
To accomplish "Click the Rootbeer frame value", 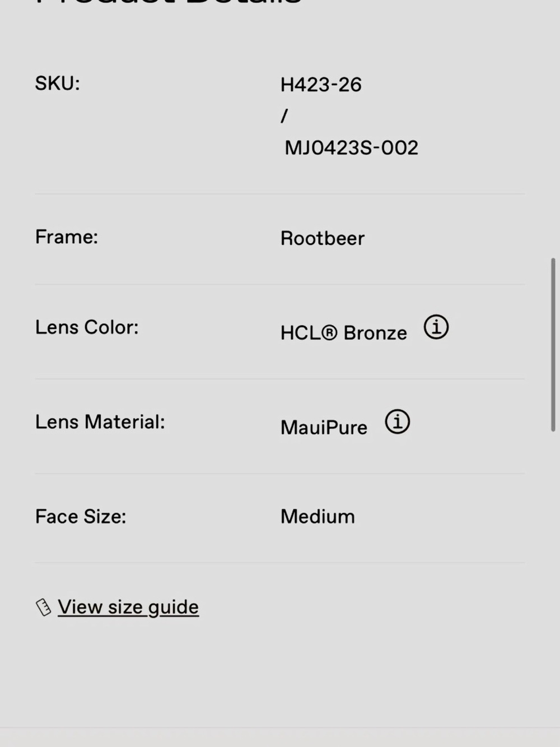I will tap(322, 238).
